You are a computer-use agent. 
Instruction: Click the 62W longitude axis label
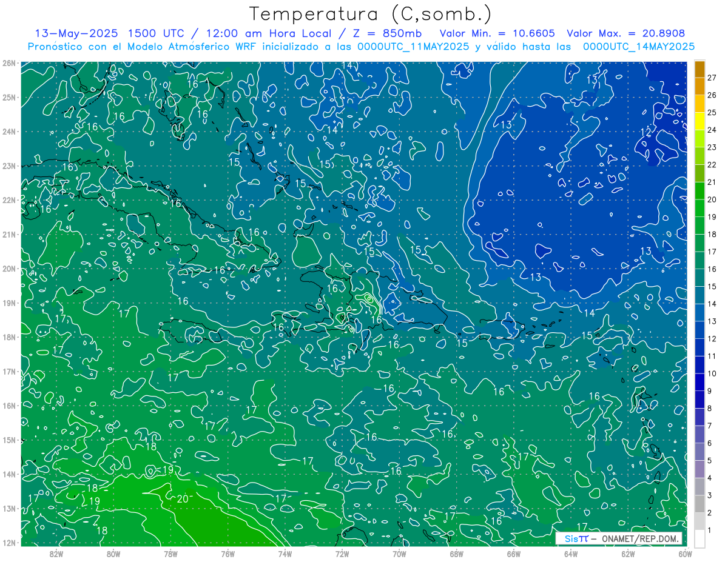coord(628,553)
